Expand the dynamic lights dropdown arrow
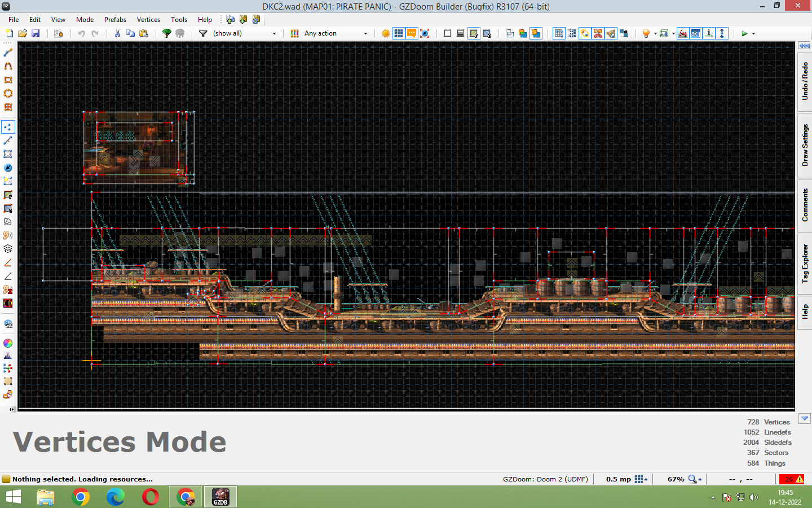 tap(655, 33)
